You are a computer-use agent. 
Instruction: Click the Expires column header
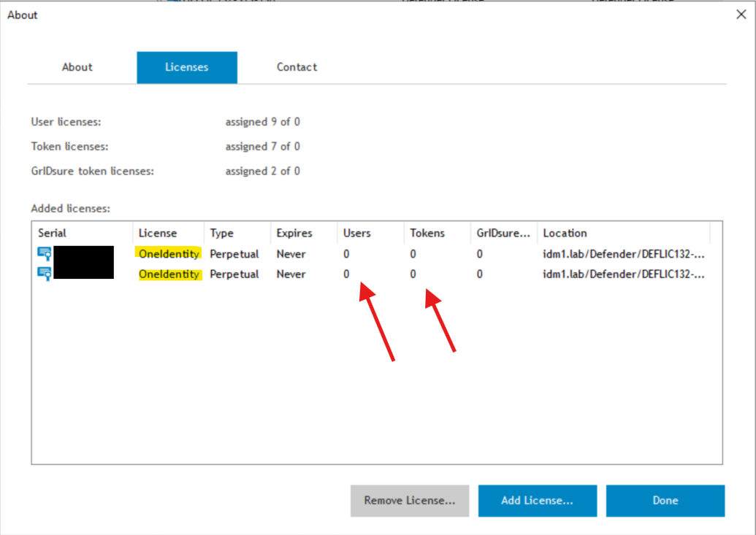294,234
